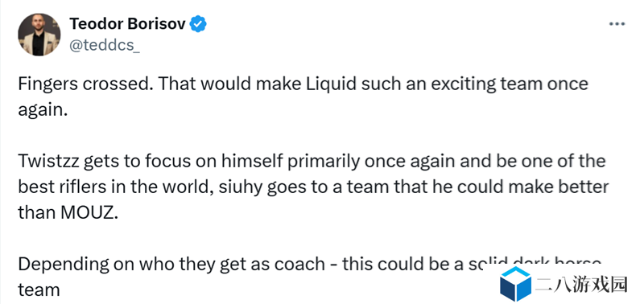Image resolution: width=644 pixels, height=304 pixels.
Task: Open Teodor Borisov's profile picture
Action: pyautogui.click(x=39, y=35)
